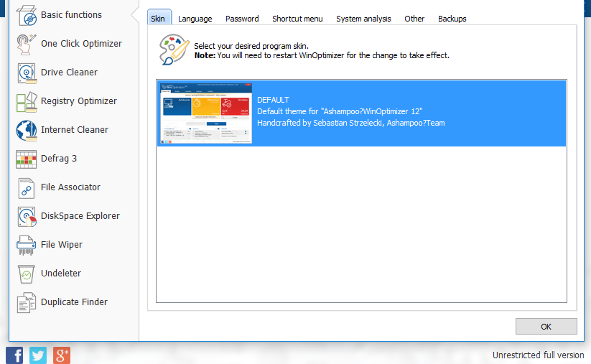Go to the System analysis tab
The width and height of the screenshot is (591, 364).
point(363,19)
